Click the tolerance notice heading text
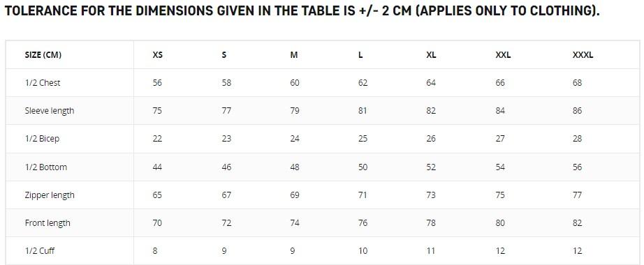Image resolution: width=644 pixels, height=265 pixels. (x=302, y=11)
